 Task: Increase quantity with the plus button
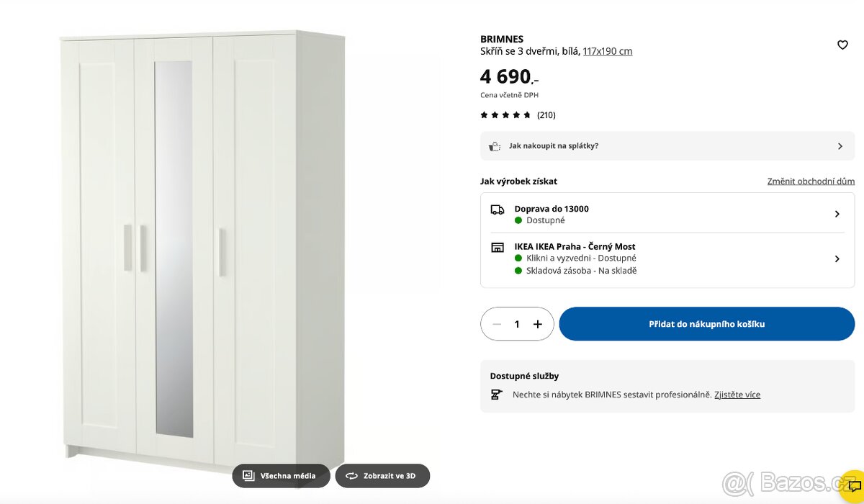click(537, 324)
